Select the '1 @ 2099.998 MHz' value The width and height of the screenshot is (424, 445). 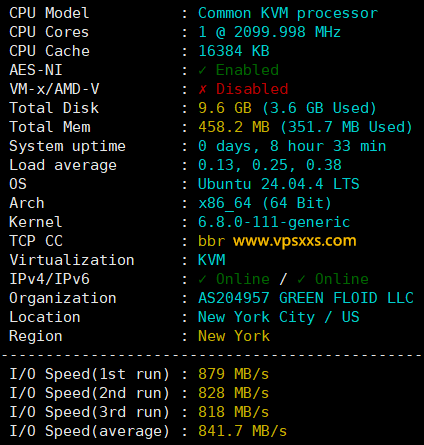pyautogui.click(x=269, y=32)
